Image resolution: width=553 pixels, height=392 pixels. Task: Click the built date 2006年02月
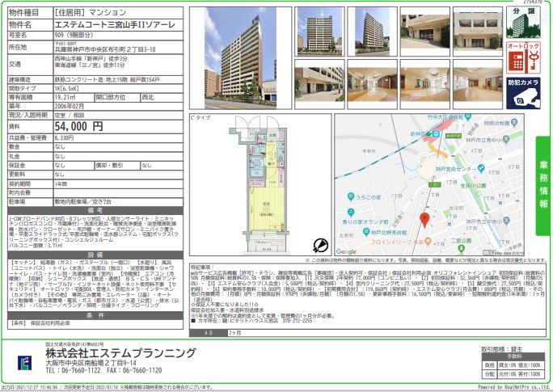(x=70, y=106)
